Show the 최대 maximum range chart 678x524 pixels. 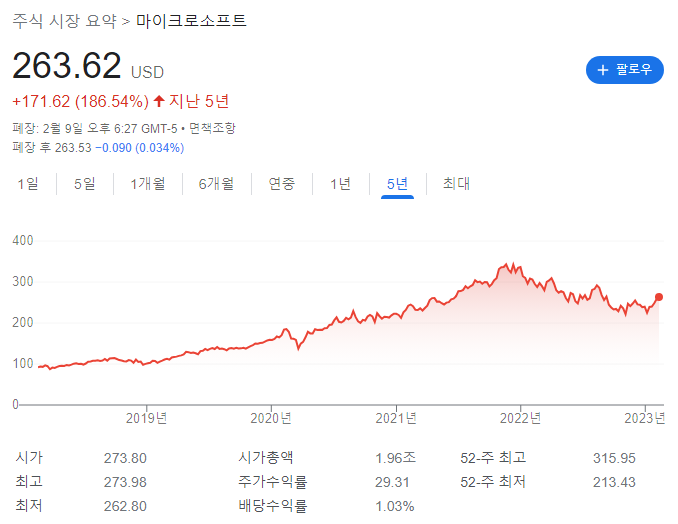coord(456,184)
